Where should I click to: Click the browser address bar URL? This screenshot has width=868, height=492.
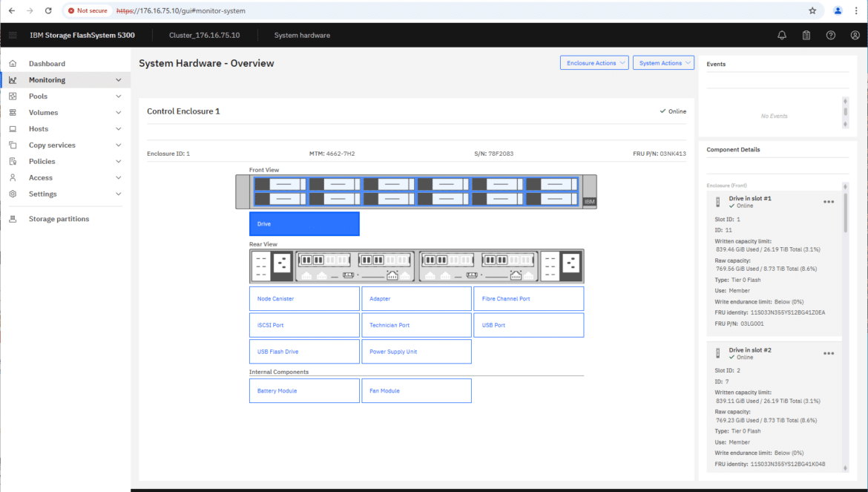click(181, 10)
